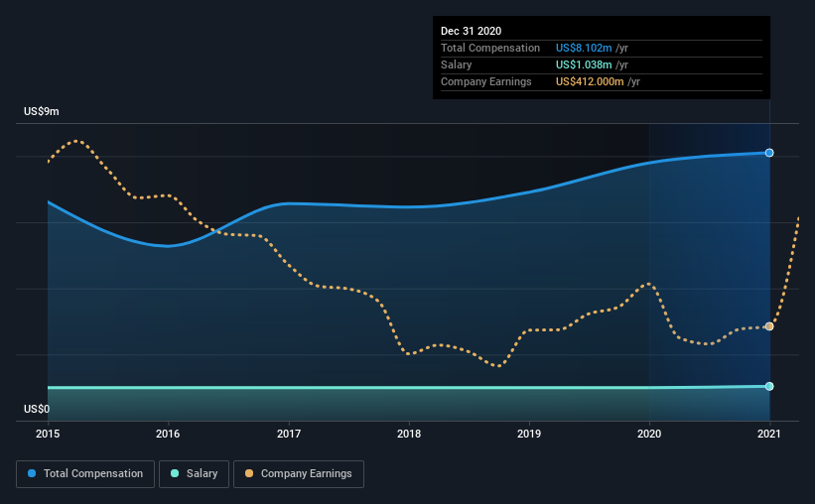Select the 2017 x-axis label
The image size is (815, 504).
tap(289, 434)
